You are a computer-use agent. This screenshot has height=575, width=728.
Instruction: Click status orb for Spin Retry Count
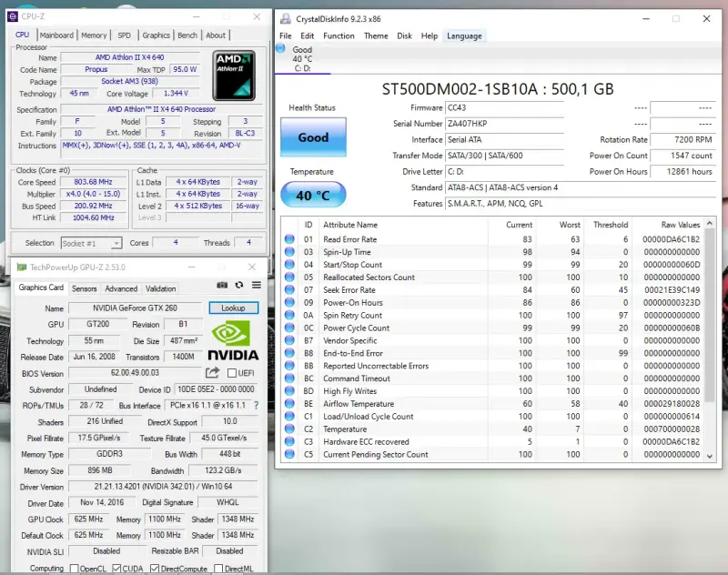click(x=289, y=315)
